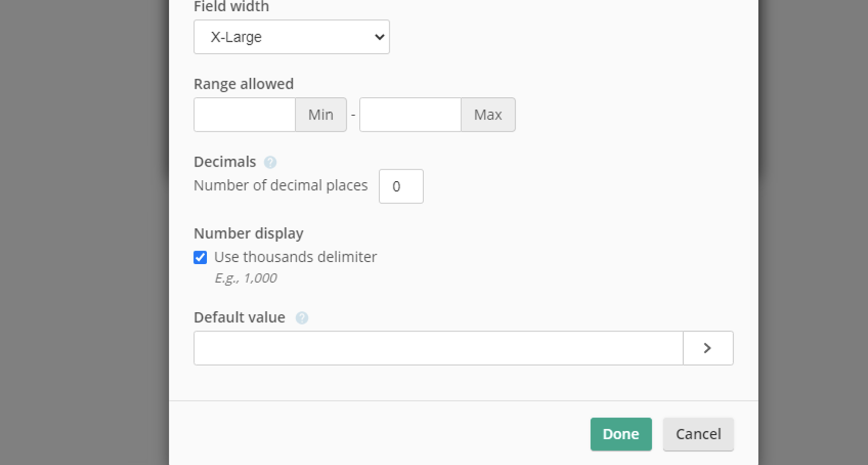868x465 pixels.
Task: Click the Decimals help icon
Action: (270, 162)
